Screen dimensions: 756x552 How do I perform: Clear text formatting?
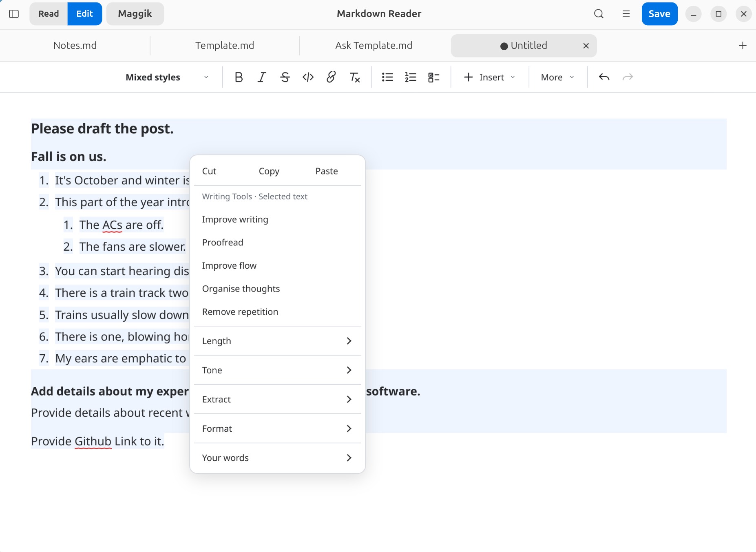(355, 77)
